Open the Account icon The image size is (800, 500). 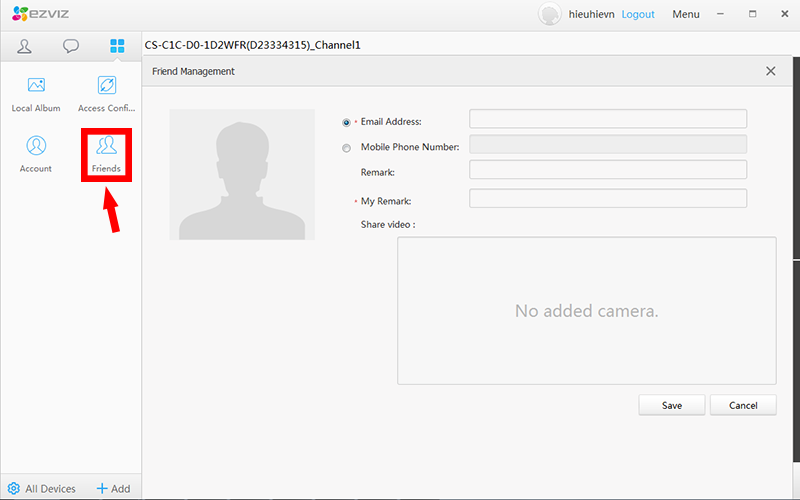(x=36, y=147)
